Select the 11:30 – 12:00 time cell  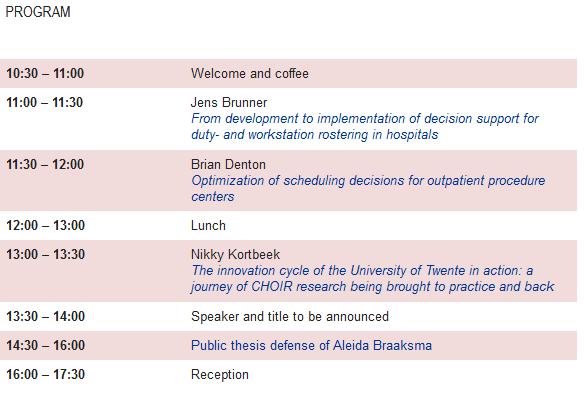[45, 164]
